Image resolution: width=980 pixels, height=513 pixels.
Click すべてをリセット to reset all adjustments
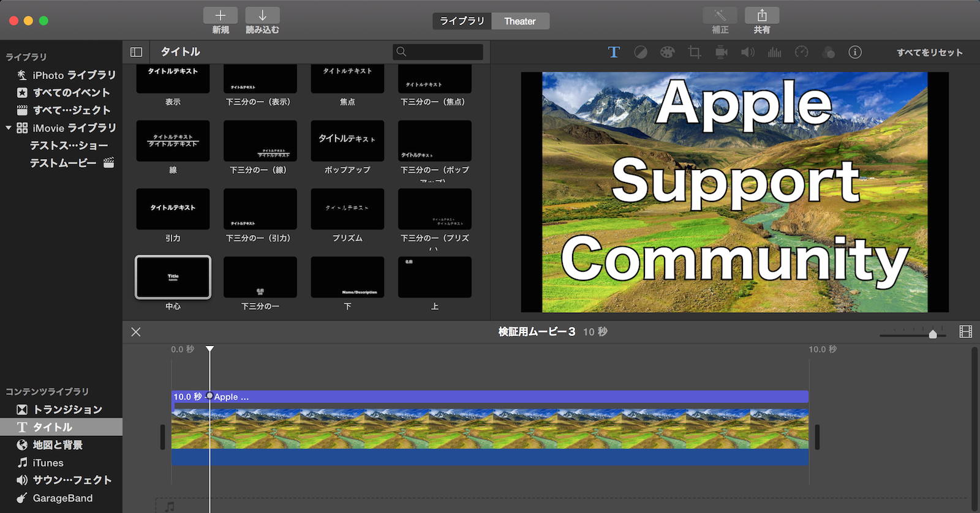(930, 53)
